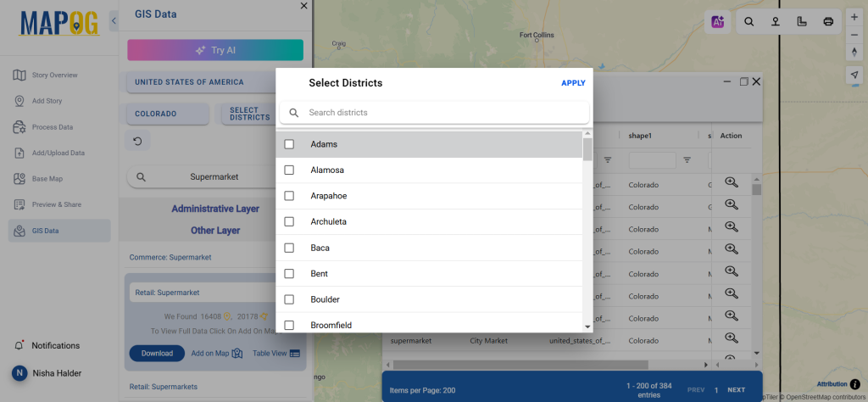The width and height of the screenshot is (868, 402).
Task: Open the AI assistant map tool
Action: [x=718, y=22]
